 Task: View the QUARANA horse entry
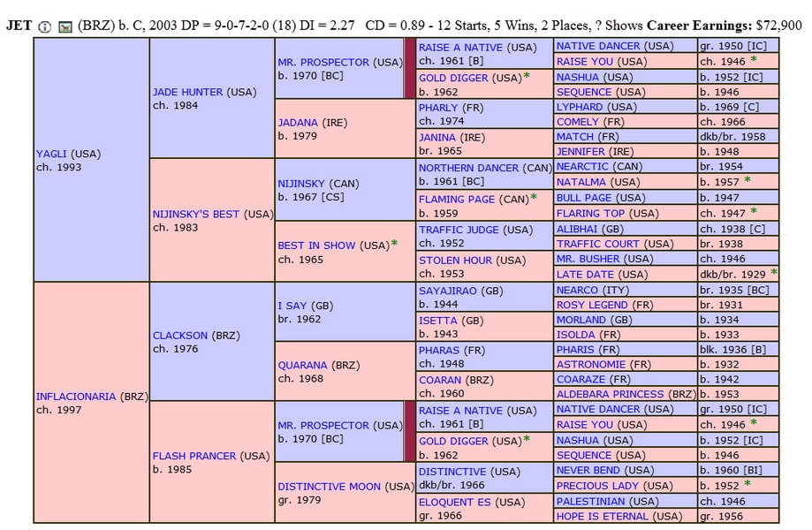(303, 365)
